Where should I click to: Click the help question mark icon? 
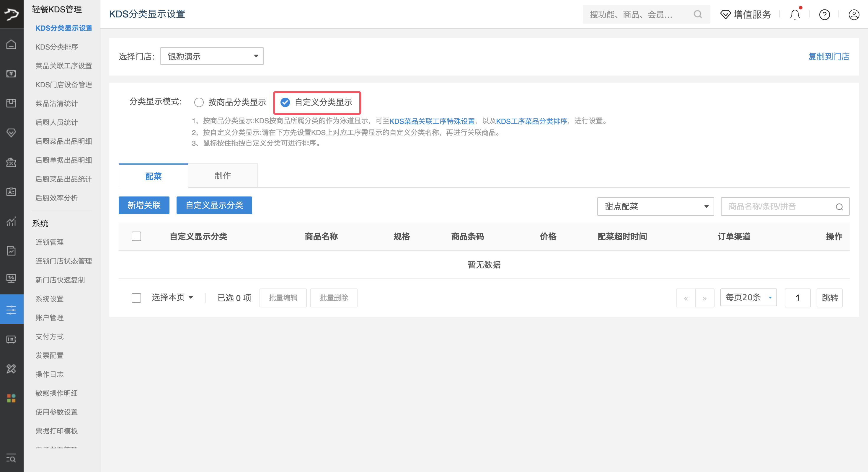825,14
